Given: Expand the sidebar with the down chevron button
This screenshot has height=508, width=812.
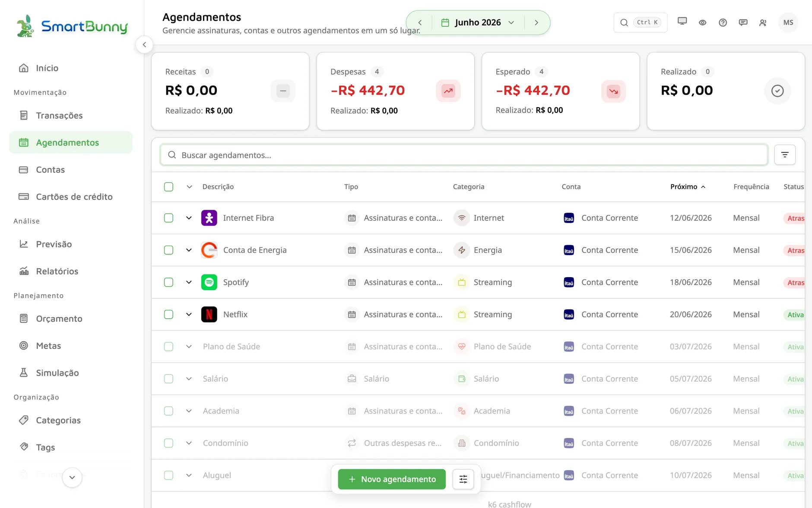Looking at the screenshot, I should click(72, 477).
